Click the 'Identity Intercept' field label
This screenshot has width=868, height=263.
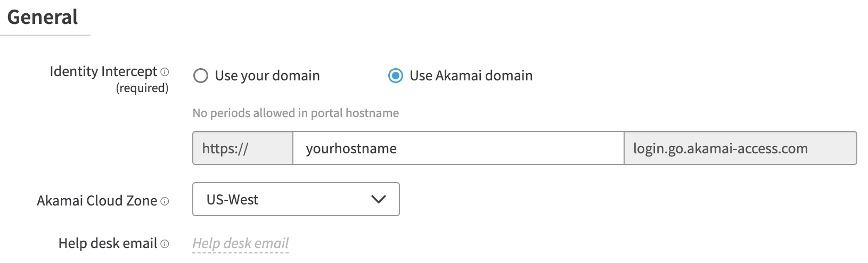(x=103, y=71)
